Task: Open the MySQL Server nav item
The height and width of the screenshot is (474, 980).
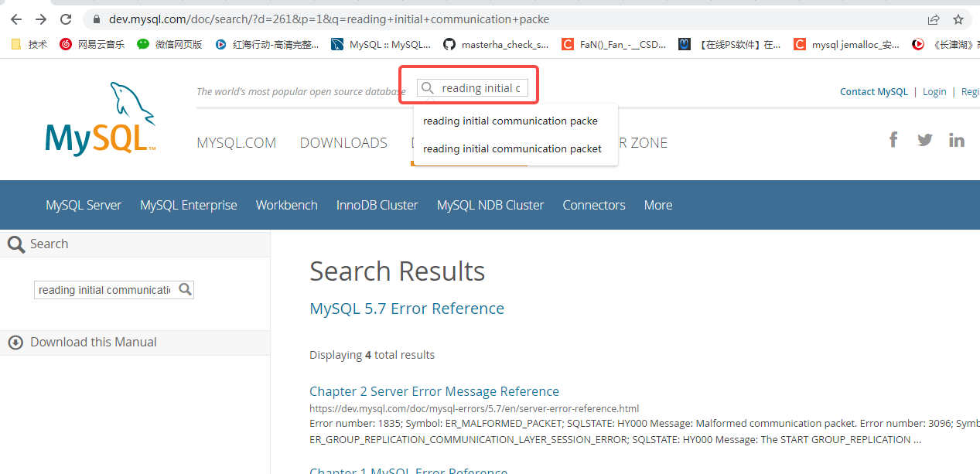Action: [x=84, y=205]
